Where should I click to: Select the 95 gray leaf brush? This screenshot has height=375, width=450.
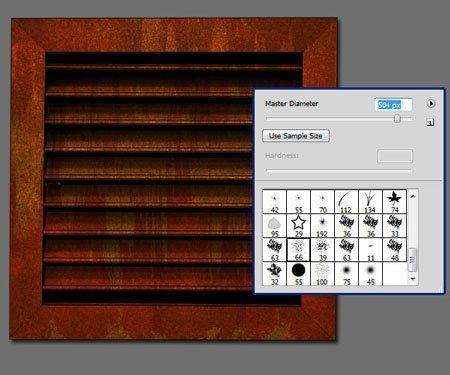point(274,226)
